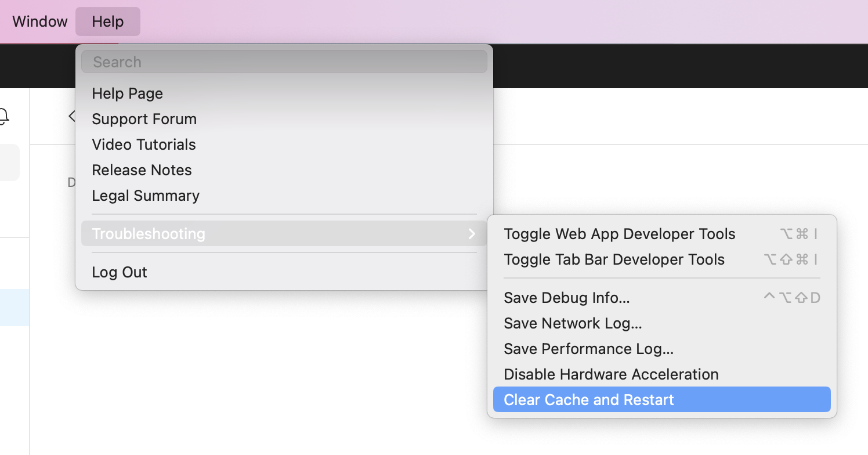
Task: Choose Save Network Log option
Action: click(x=662, y=323)
